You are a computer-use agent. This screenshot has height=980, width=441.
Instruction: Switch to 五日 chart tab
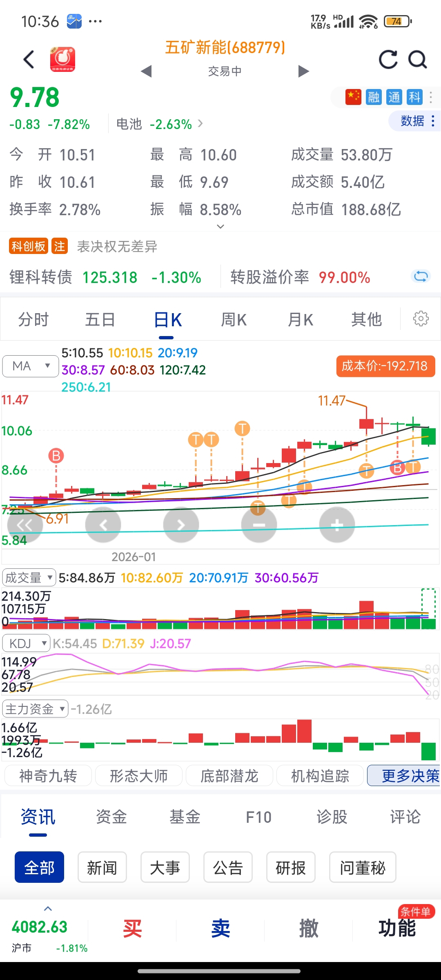point(100,320)
